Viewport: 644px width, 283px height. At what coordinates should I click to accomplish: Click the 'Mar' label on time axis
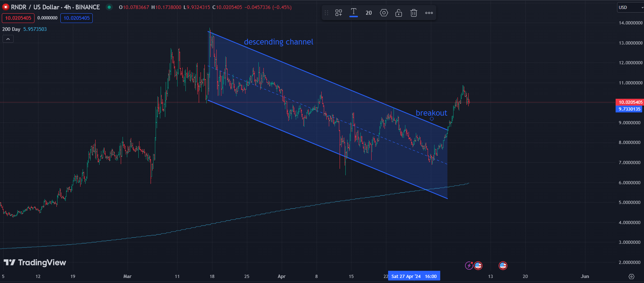[127, 276]
